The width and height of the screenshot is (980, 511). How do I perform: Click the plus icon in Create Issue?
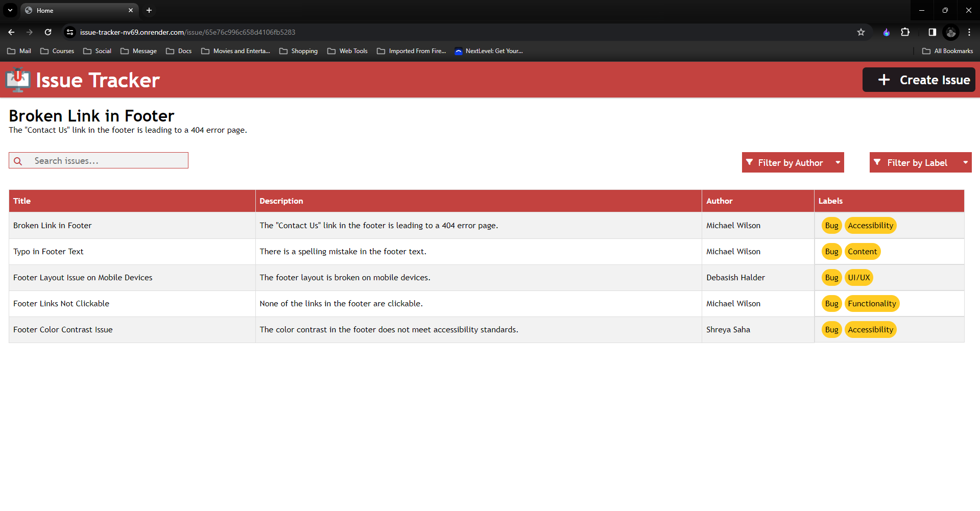(x=884, y=80)
